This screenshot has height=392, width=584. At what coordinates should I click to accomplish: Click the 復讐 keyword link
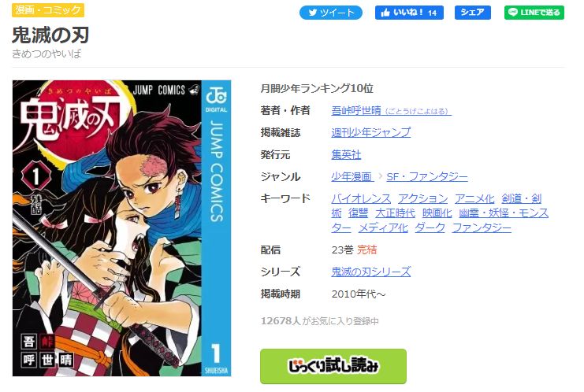359,213
